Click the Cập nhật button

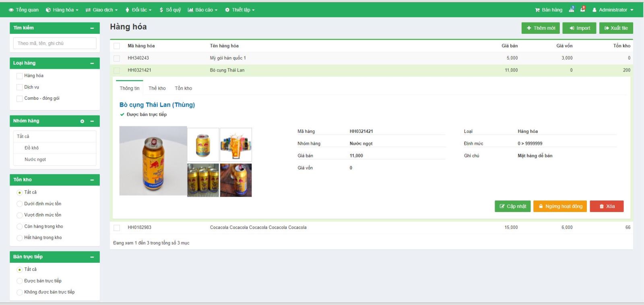(x=512, y=206)
